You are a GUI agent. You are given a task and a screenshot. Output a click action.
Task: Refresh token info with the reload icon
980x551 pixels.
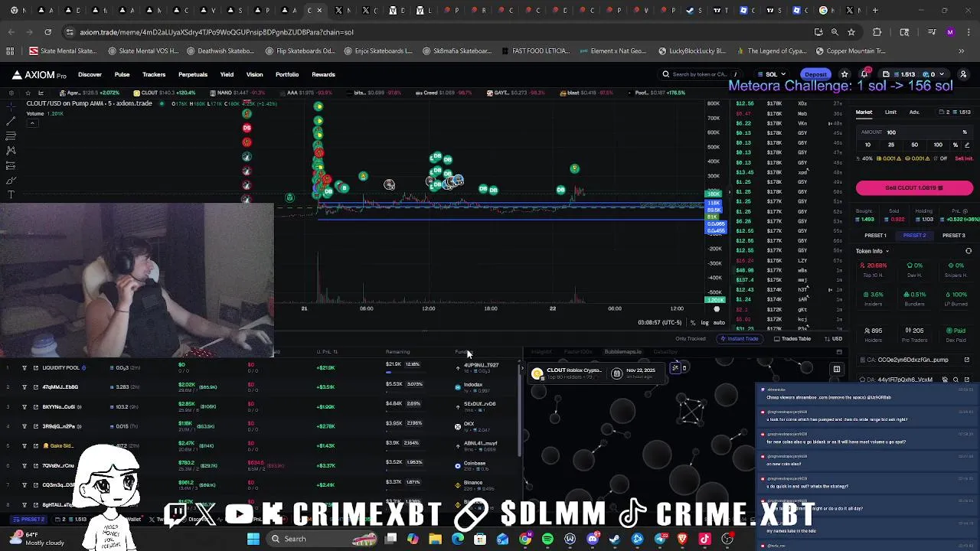point(969,251)
